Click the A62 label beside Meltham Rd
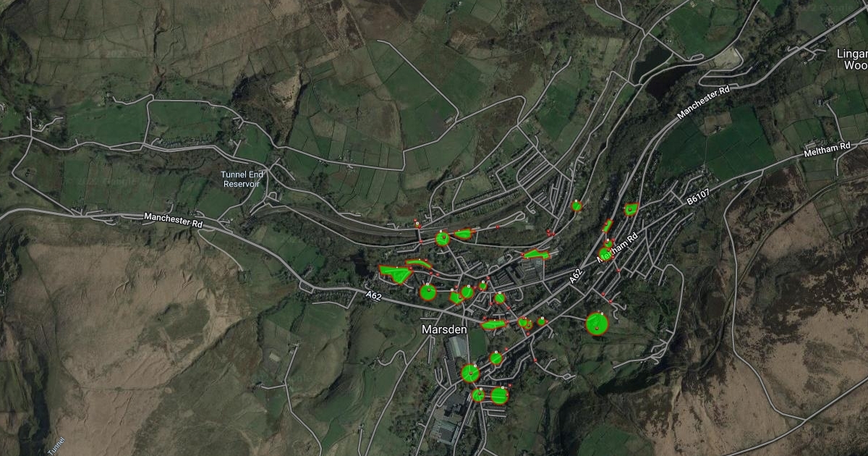The width and height of the screenshot is (868, 456). (x=576, y=276)
